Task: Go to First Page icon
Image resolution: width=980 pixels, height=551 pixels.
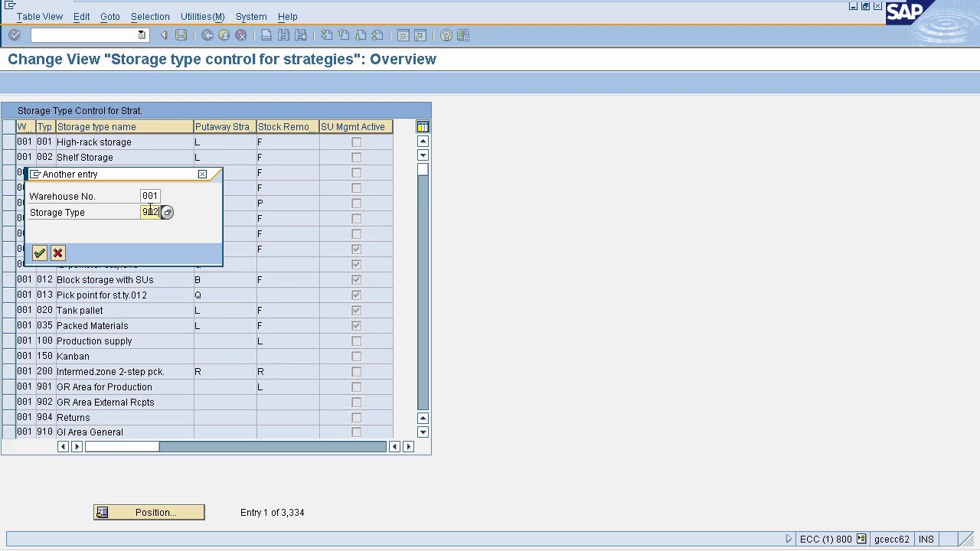Action: (326, 35)
